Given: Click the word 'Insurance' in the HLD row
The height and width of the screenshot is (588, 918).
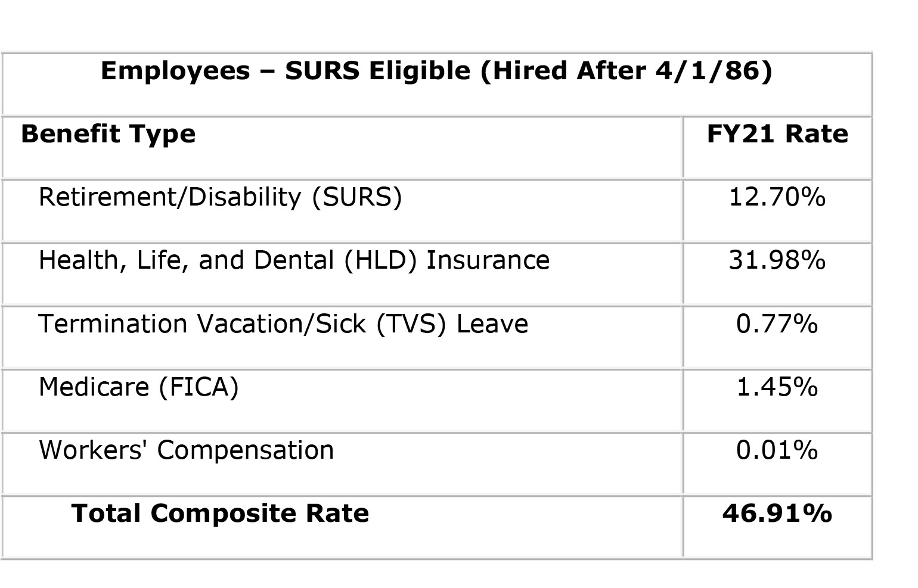Looking at the screenshot, I should (x=488, y=260).
